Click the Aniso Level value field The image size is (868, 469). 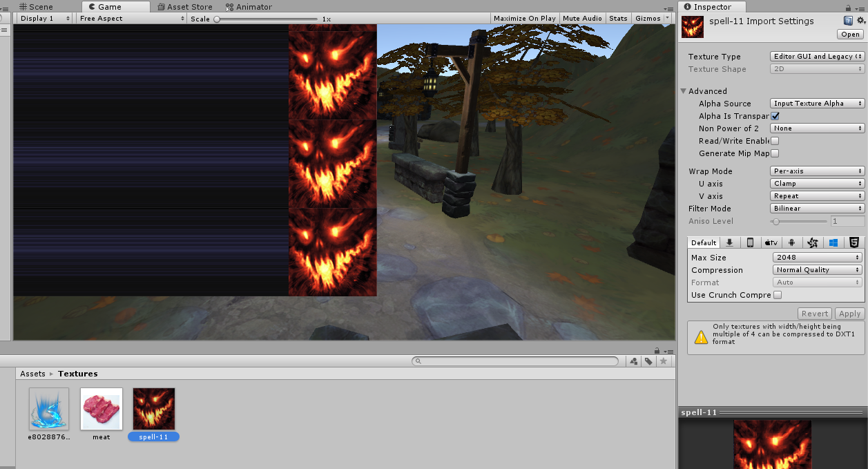click(x=847, y=221)
